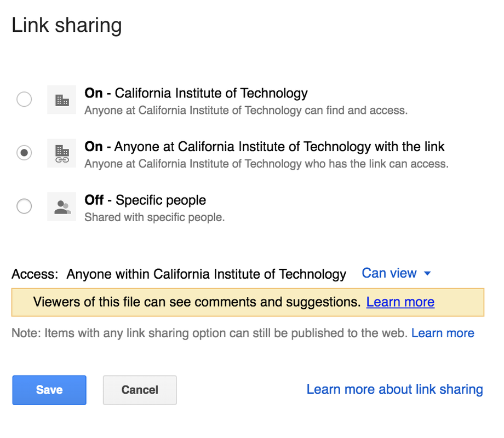Open 'Learn more about link sharing'
Viewport: 504px width, 438px height.
394,389
